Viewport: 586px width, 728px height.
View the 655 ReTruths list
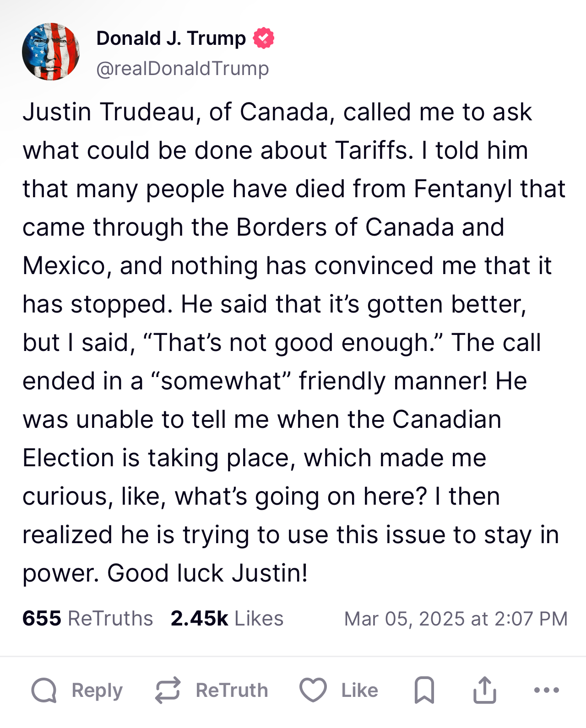pyautogui.click(x=87, y=618)
